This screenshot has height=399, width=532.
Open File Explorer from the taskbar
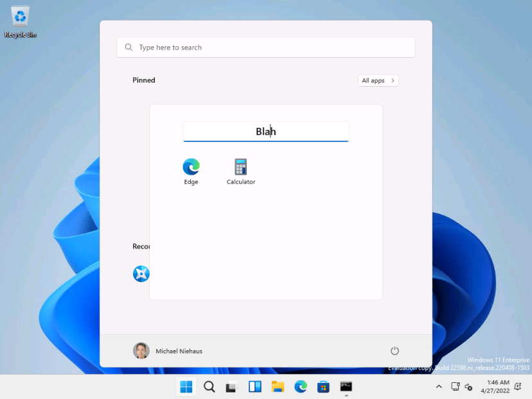(x=278, y=387)
